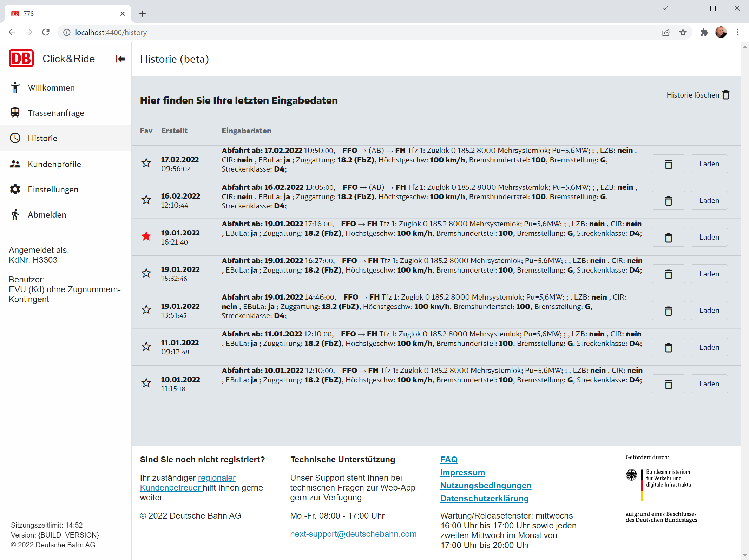Open Trassenanfrage in the sidebar
Screen dimensions: 749x560
[56, 113]
